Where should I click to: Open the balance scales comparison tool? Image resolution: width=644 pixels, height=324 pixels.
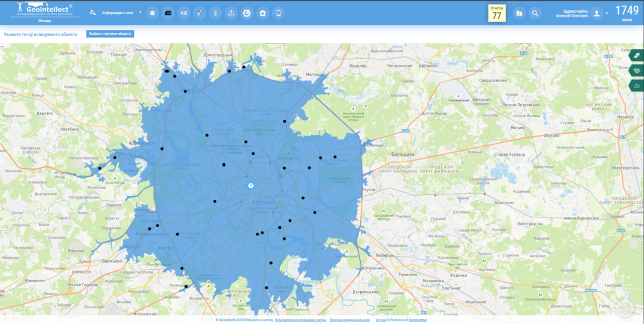231,14
